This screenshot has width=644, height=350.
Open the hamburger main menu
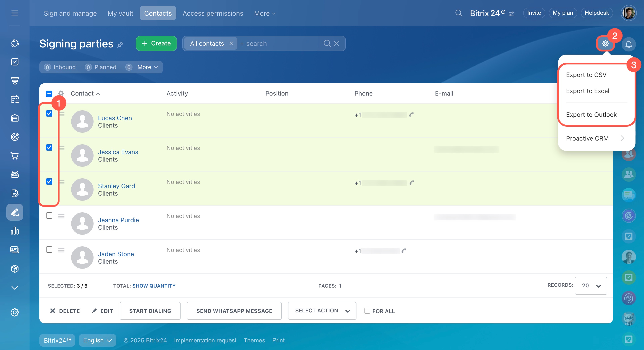click(15, 13)
